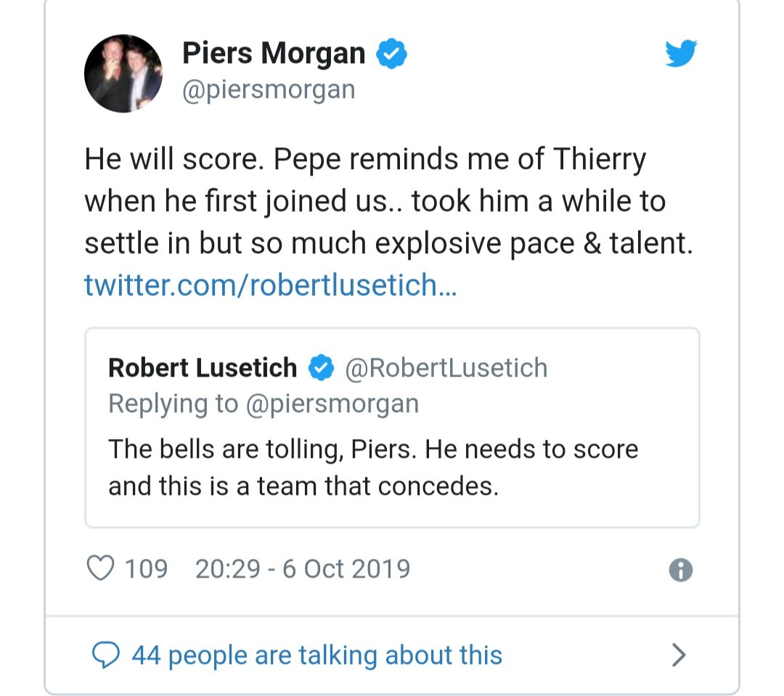Open the embedded reply from Robert Lusetich
Screen dimensions: 784x696
[x=392, y=428]
